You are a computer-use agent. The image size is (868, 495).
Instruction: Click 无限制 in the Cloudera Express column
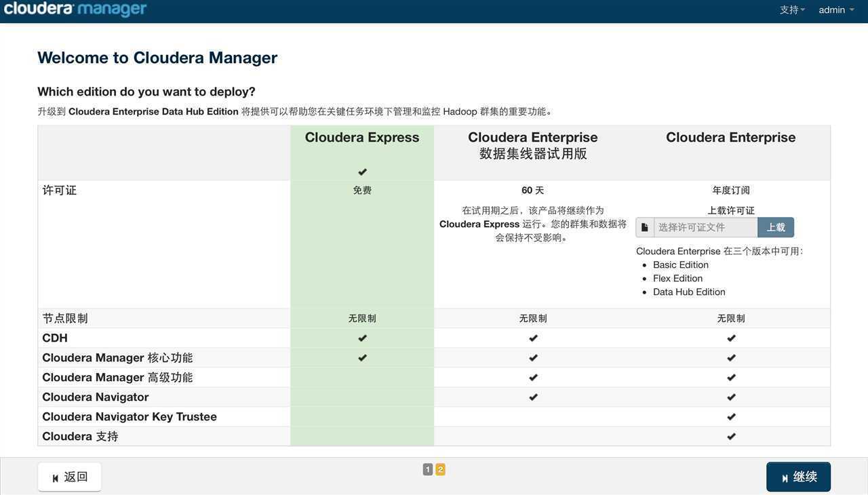coord(362,318)
